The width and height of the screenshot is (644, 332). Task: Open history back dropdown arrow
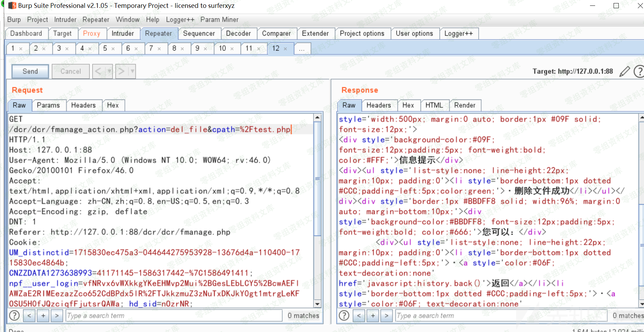pyautogui.click(x=109, y=71)
